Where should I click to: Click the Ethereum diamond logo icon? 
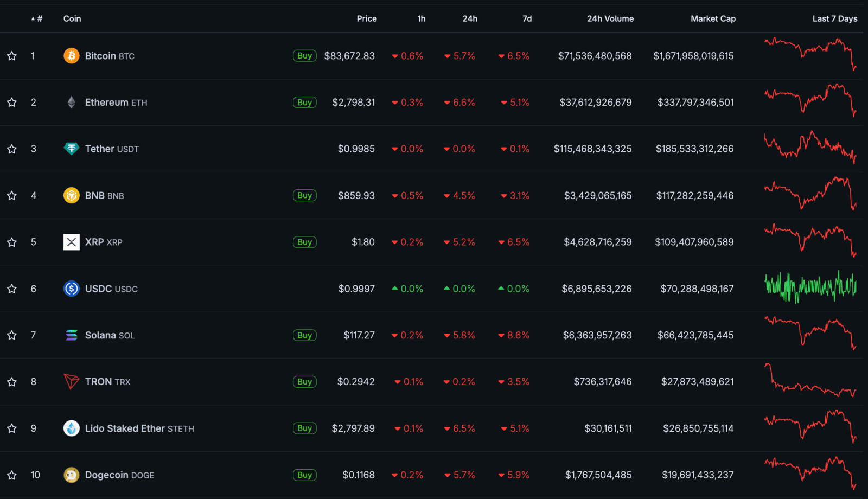point(71,103)
